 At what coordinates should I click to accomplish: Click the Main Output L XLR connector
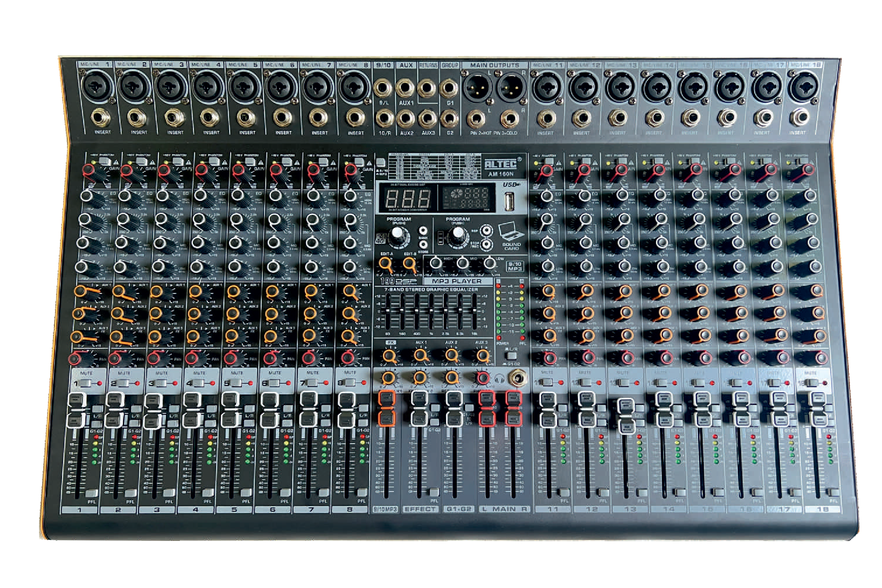click(477, 89)
